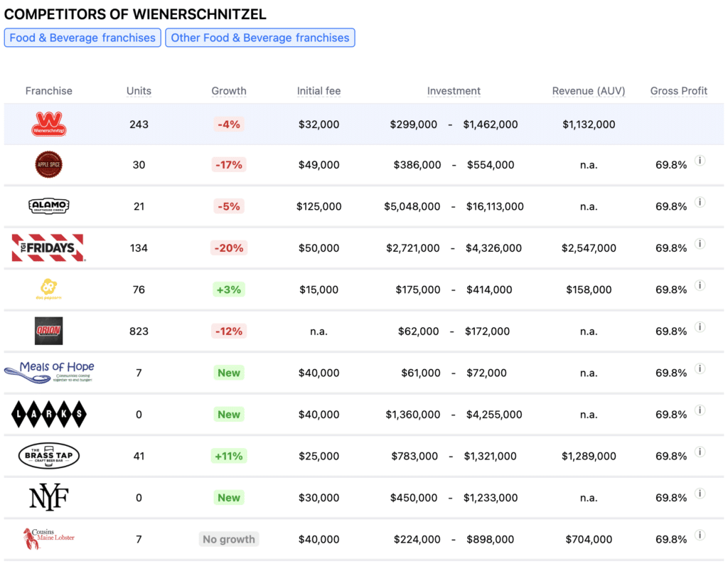728x569 pixels.
Task: Click the $2,547,000 revenue value
Action: (589, 248)
